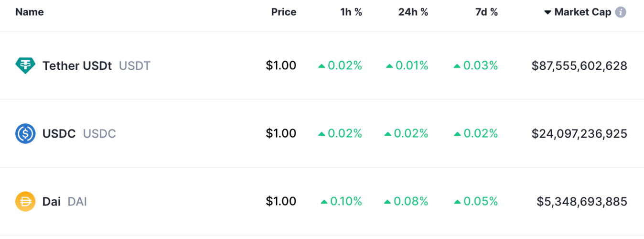Sort by the 7d % column
This screenshot has width=644, height=239.
(486, 12)
